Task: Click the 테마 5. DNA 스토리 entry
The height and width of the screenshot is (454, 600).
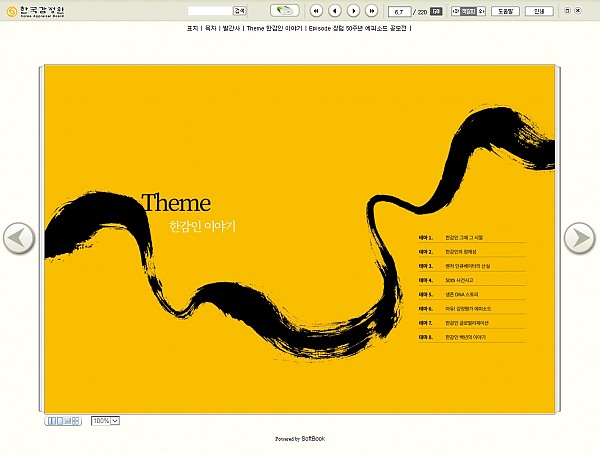Action: tap(472, 295)
